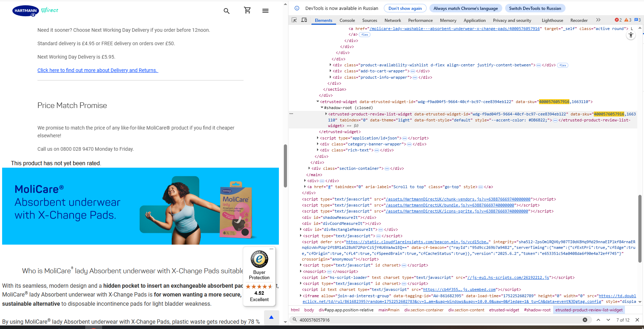The height and width of the screenshot is (329, 644).
Task: Clear the DevTools search field
Action: 585,320
